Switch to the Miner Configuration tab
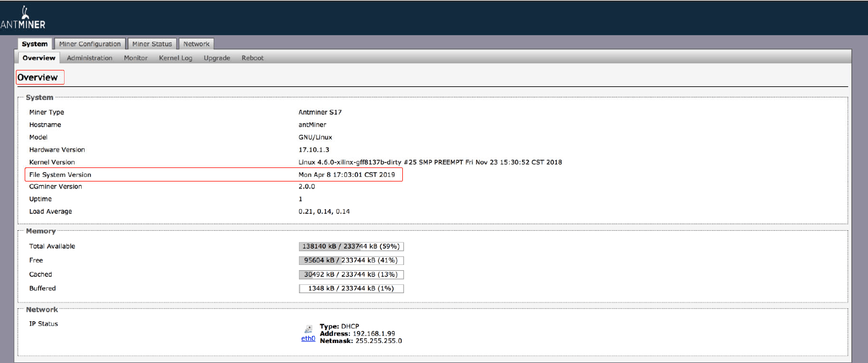 [x=90, y=44]
